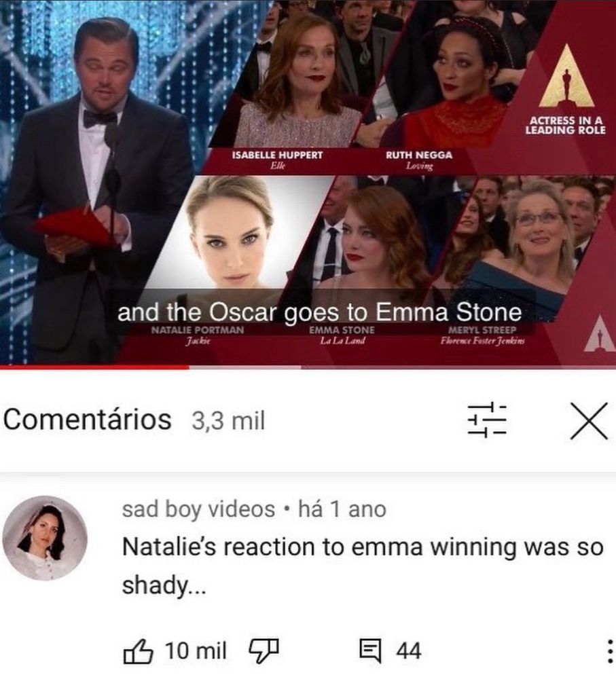This screenshot has height=679, width=616.
Task: Dislike the comment with the thumbs-down icon
Action: pos(263,651)
